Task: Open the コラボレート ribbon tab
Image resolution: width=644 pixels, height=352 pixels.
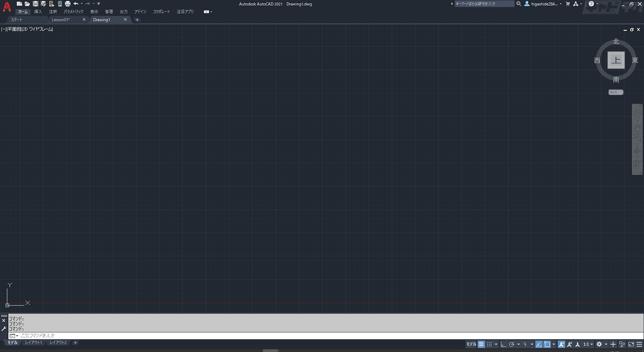Action: coord(162,12)
